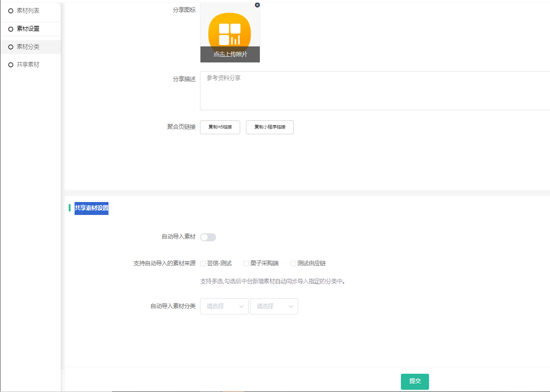The width and height of the screenshot is (550, 392).
Task: Focus the 分享描述 text area
Action: [375, 91]
